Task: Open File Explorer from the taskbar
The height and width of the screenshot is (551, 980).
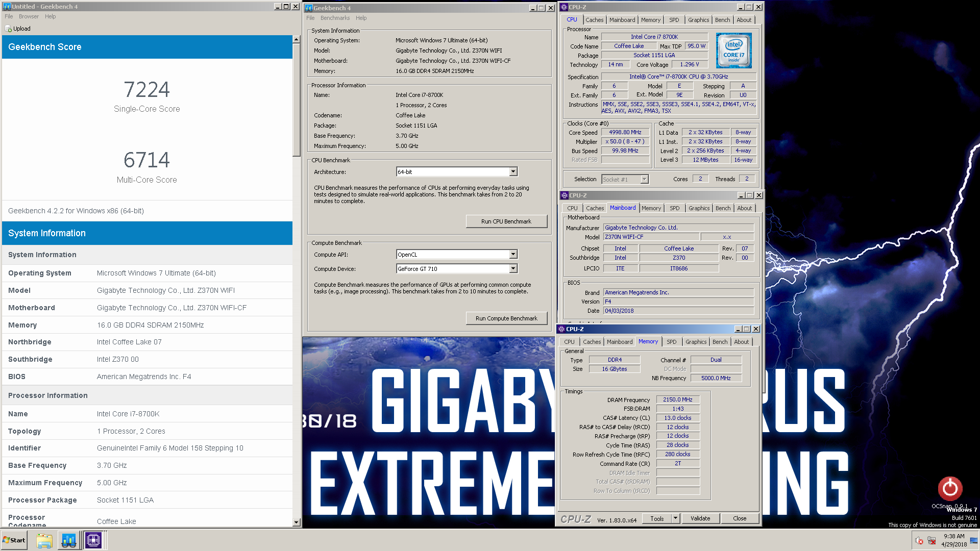Action: point(44,540)
